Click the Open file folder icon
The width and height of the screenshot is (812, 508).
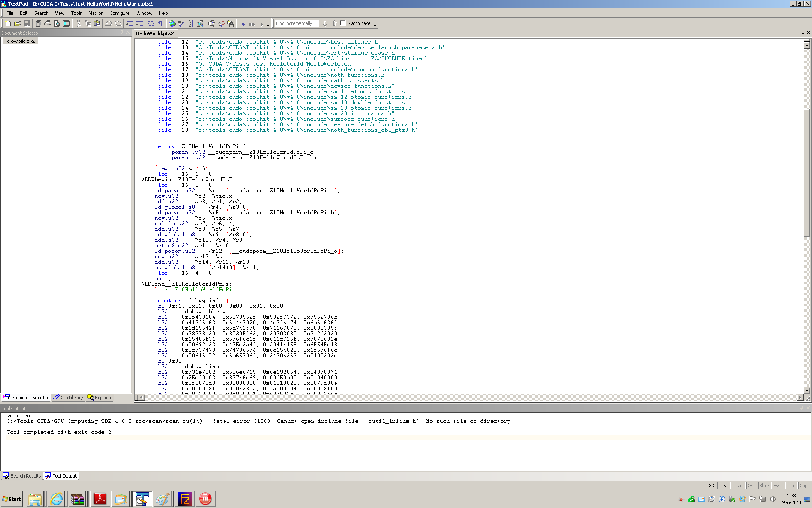17,24
